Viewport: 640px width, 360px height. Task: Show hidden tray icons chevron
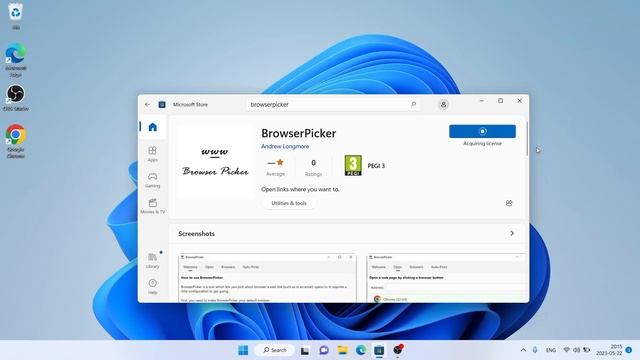523,350
